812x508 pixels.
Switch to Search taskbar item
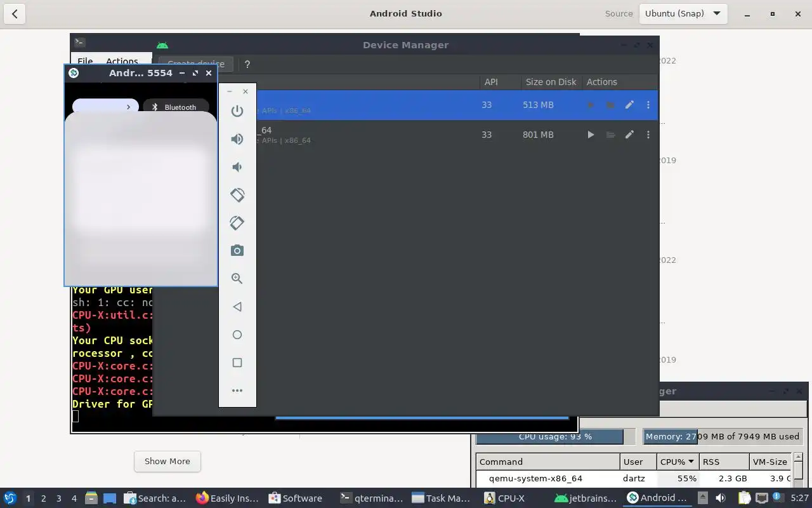(x=155, y=498)
